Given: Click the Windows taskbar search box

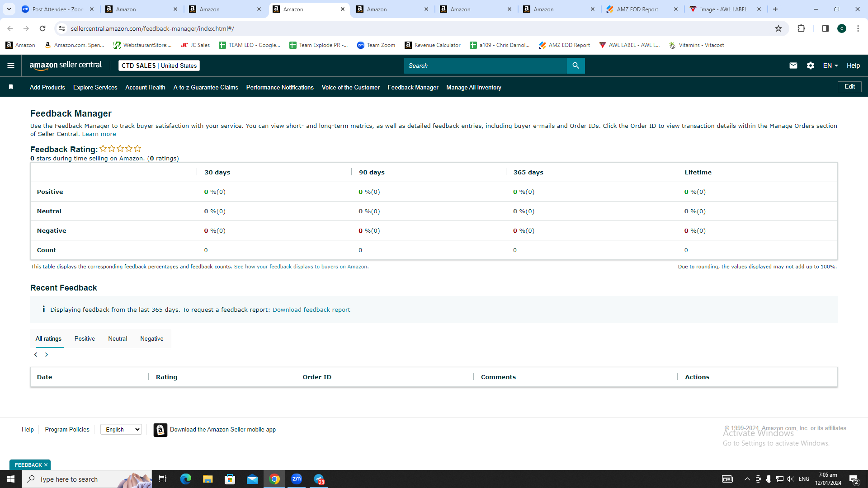Looking at the screenshot, I should point(87,479).
